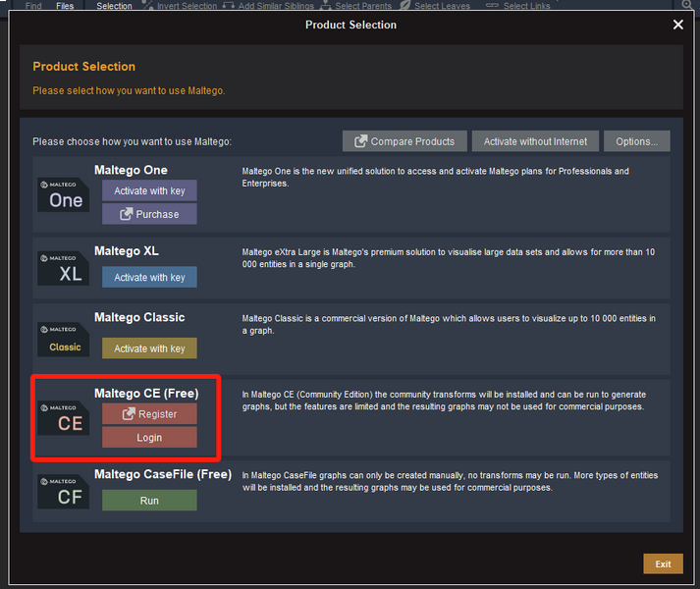Choose Activate without Internet

pyautogui.click(x=535, y=141)
